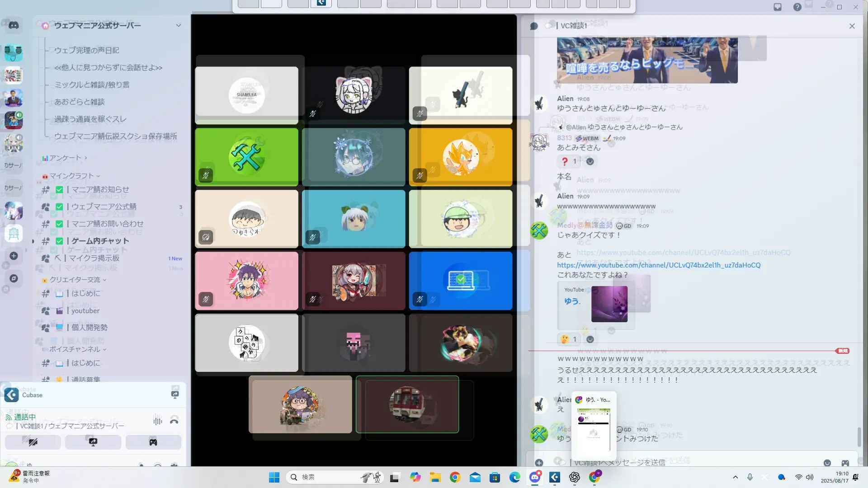Open the YouTube channel link in chat

pos(658,265)
